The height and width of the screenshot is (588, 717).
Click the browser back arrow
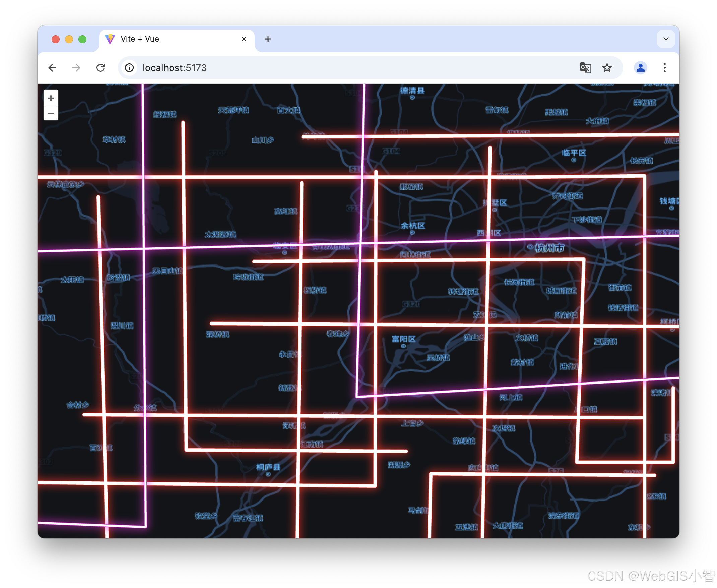(x=53, y=68)
